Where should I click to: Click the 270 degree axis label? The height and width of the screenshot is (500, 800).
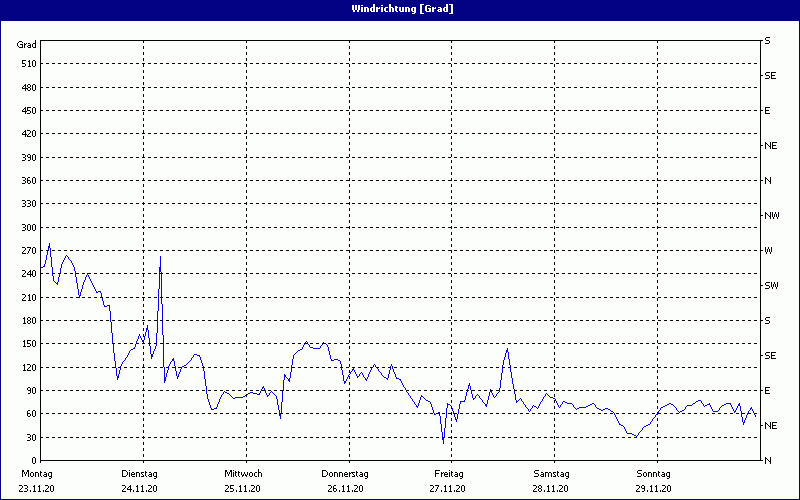tap(27, 251)
